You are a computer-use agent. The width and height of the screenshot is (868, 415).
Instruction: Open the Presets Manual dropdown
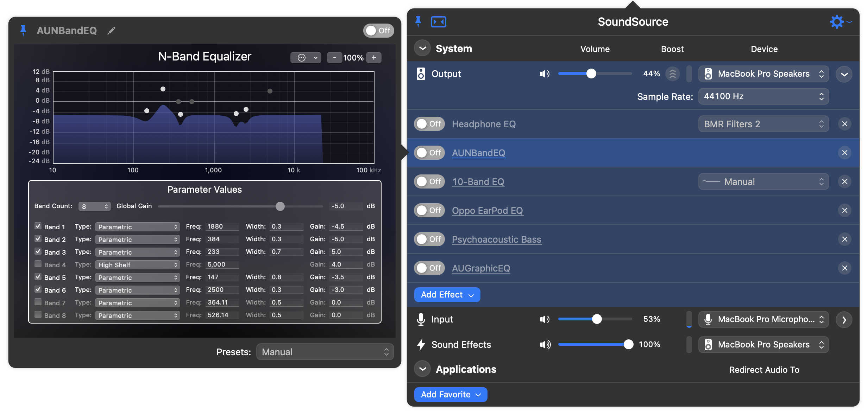(325, 352)
